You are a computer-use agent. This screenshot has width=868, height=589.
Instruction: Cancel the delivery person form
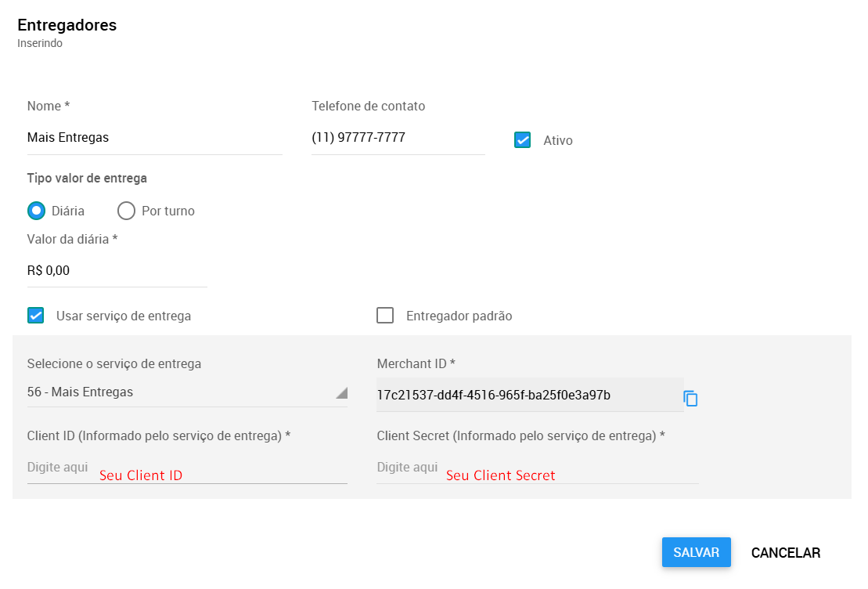click(786, 552)
